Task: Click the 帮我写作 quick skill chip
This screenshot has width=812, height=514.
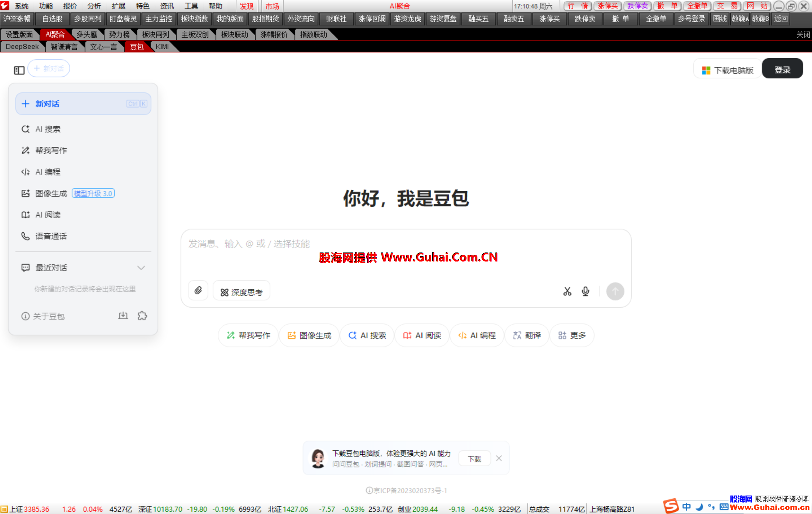Action: pyautogui.click(x=248, y=335)
